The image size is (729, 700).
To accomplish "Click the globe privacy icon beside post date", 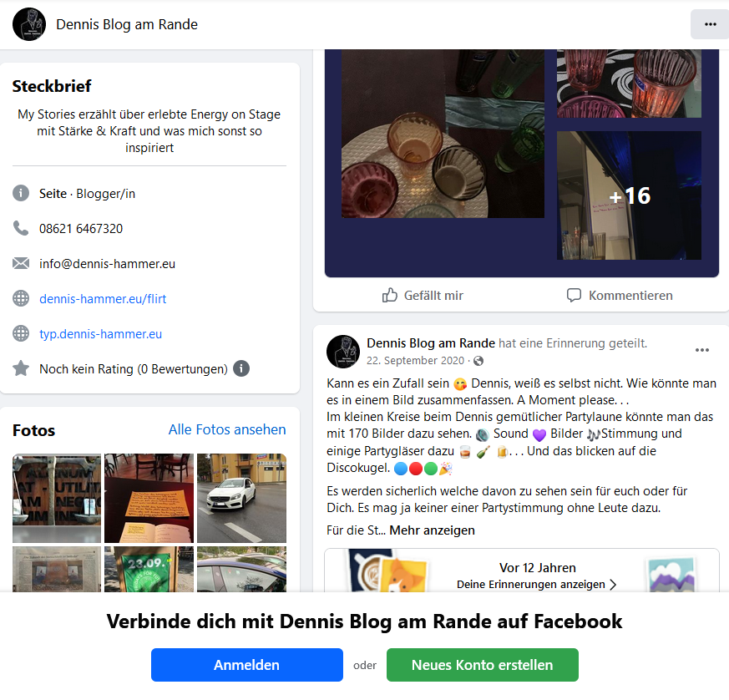I will click(x=478, y=361).
